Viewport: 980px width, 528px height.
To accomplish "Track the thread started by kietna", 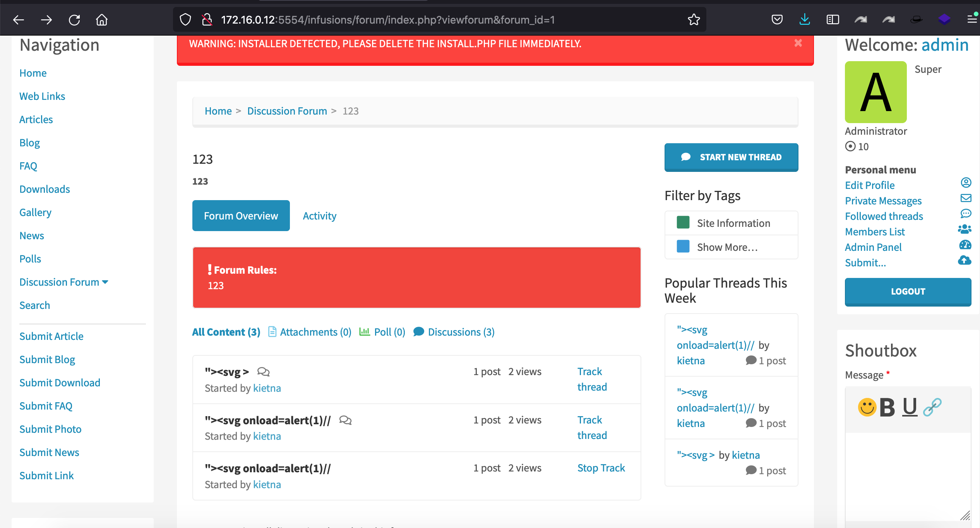I will click(592, 379).
